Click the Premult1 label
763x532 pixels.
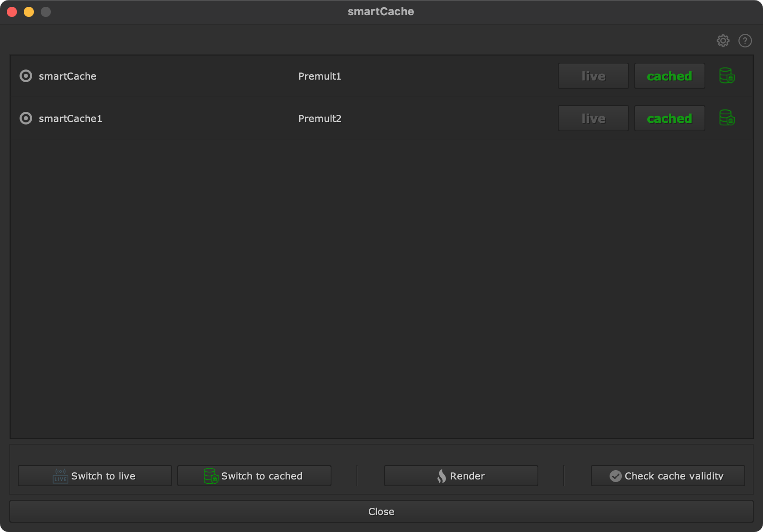click(x=320, y=76)
